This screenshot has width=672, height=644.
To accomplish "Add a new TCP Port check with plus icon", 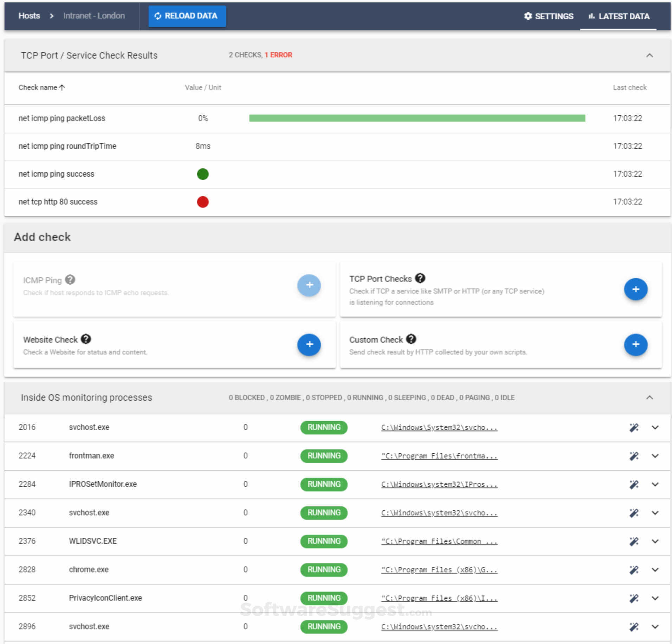I will click(635, 289).
